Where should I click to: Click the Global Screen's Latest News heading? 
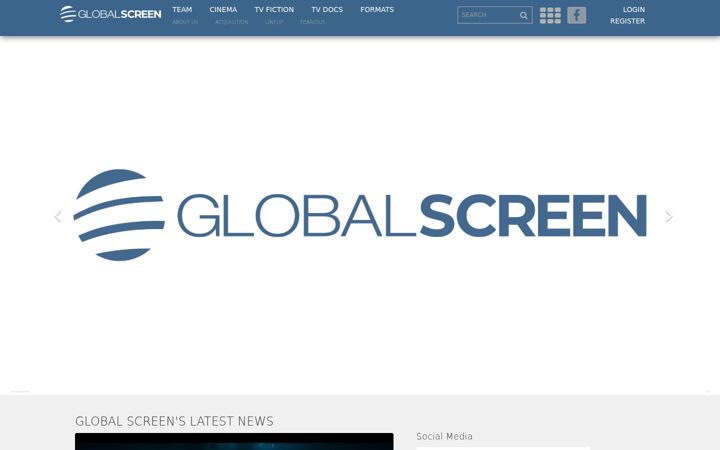[174, 421]
